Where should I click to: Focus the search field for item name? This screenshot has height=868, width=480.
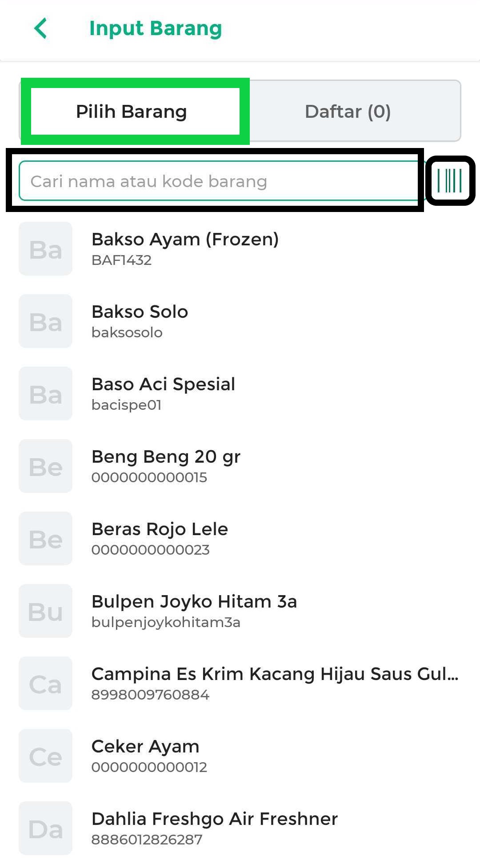click(218, 181)
